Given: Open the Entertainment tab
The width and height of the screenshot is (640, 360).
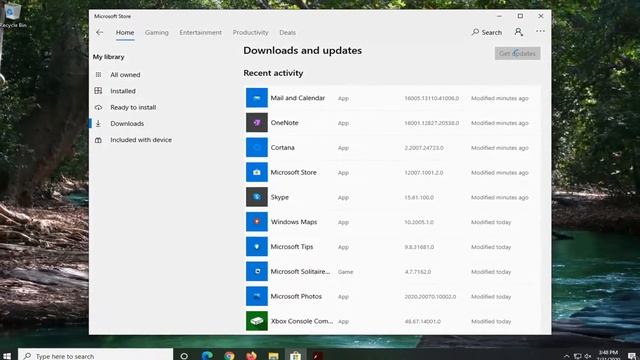Looking at the screenshot, I should tap(200, 32).
